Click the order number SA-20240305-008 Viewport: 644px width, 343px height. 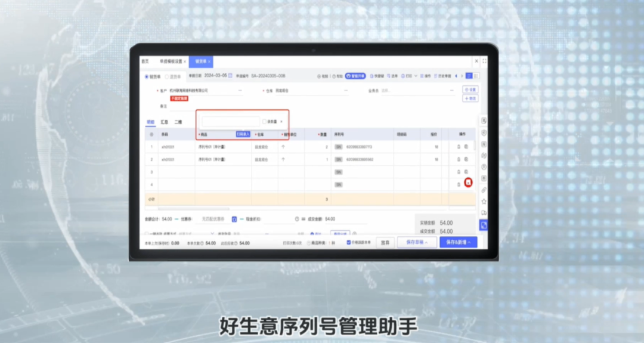click(x=268, y=76)
